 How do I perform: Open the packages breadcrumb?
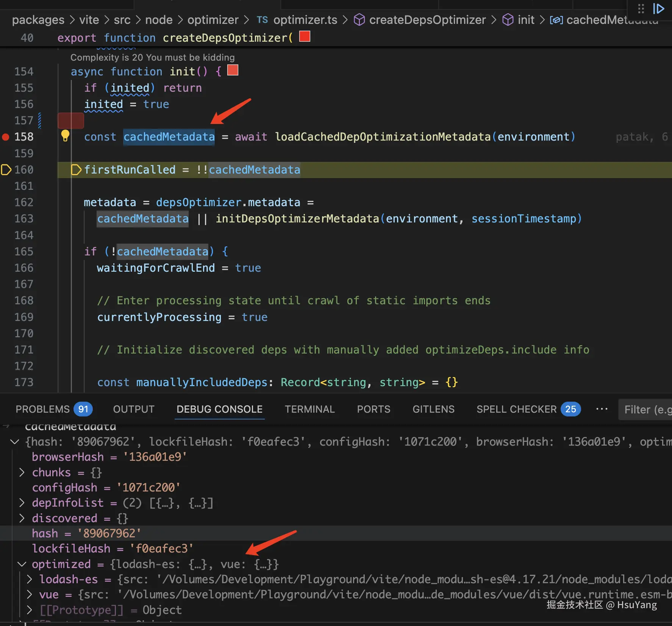coord(38,20)
